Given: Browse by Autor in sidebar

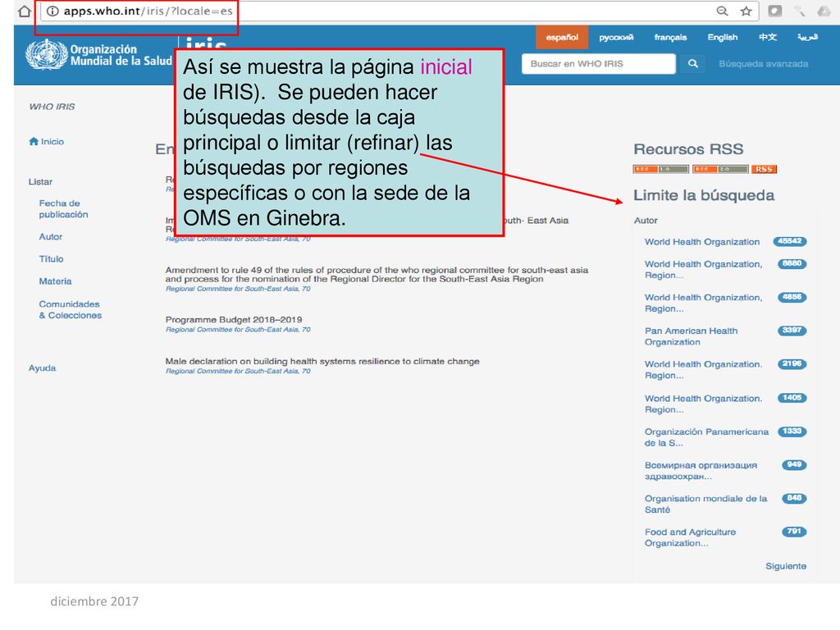Looking at the screenshot, I should tap(50, 237).
